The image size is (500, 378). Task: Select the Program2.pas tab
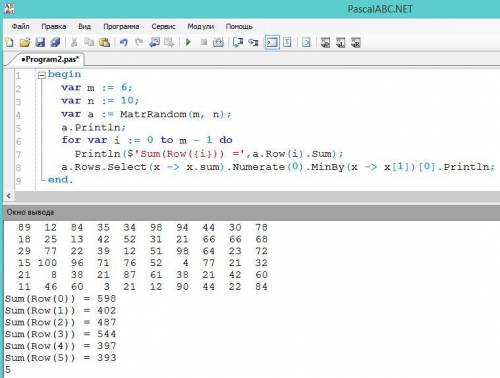tap(49, 59)
